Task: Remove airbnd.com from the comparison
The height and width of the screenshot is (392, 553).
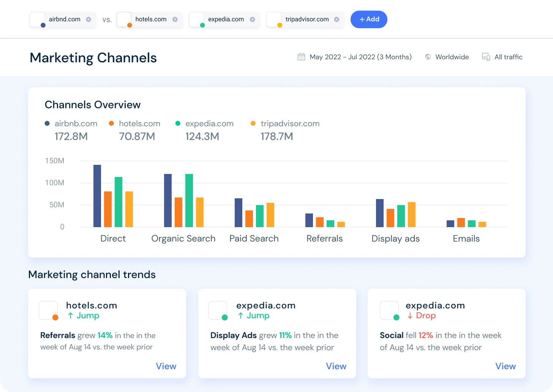Action: [x=88, y=19]
